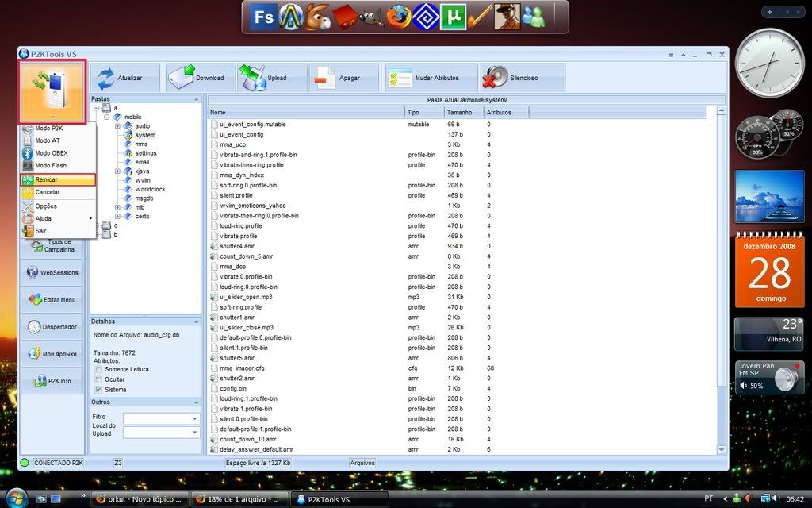The image size is (812, 508).
Task: Sort by the Nome column header
Action: tap(306, 113)
